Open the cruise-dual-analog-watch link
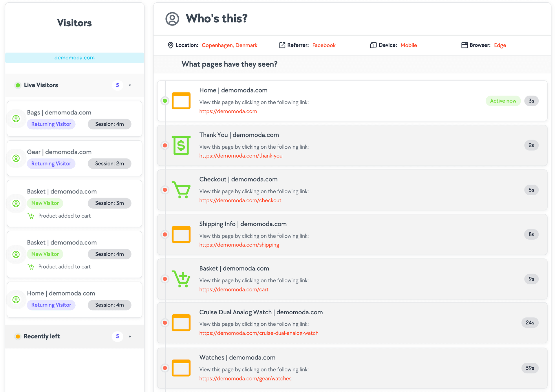Image resolution: width=556 pixels, height=392 pixels. click(259, 333)
